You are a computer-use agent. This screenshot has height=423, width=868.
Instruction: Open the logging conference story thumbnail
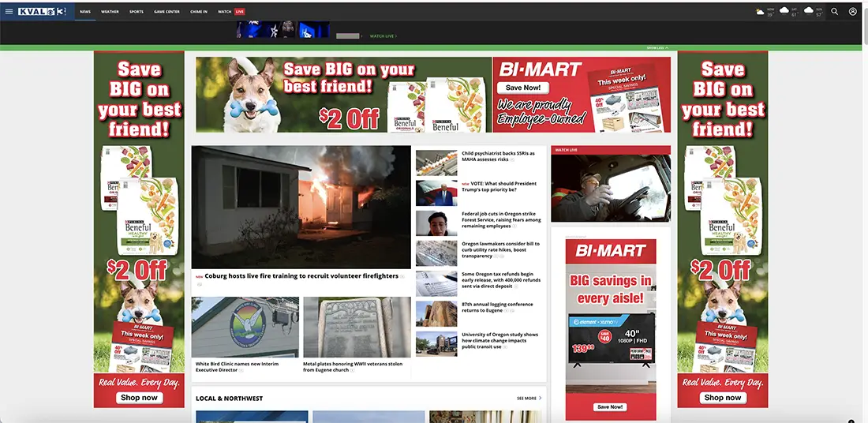click(x=436, y=314)
